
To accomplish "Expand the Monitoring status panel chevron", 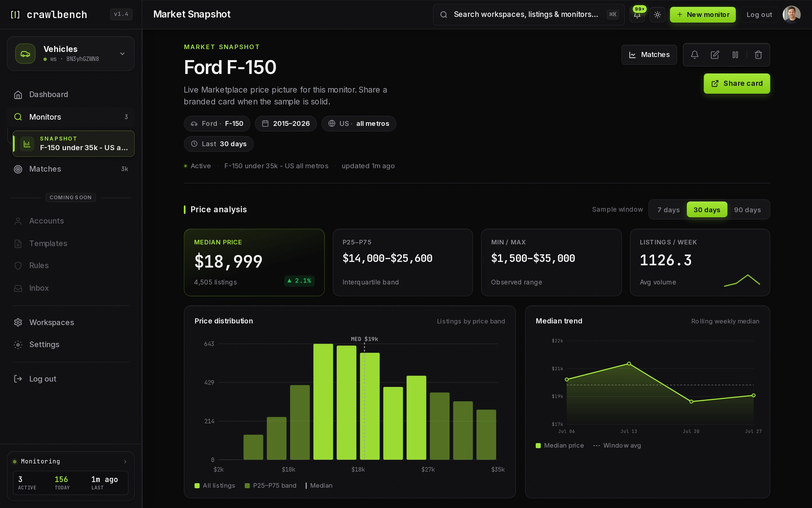I will click(x=125, y=462).
